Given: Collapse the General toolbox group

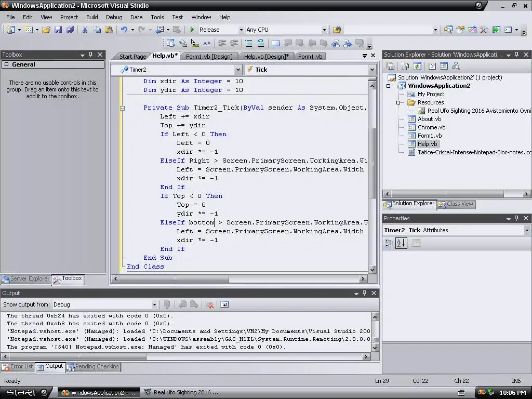Looking at the screenshot, I should point(6,64).
